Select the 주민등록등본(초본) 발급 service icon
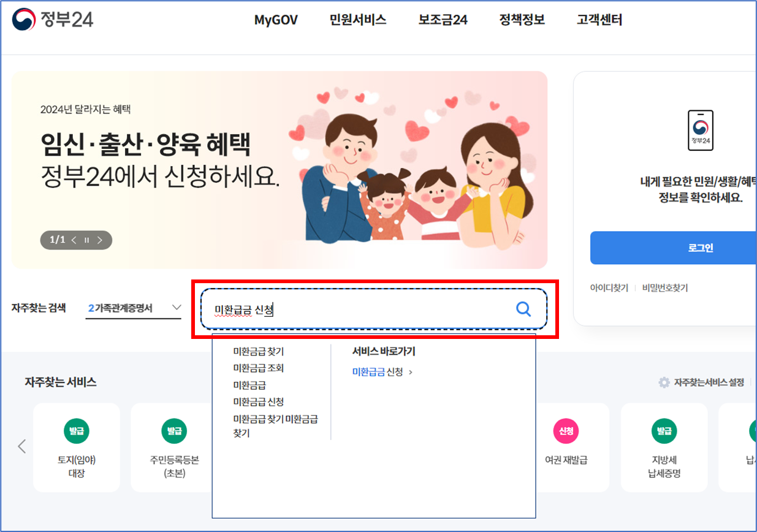This screenshot has width=757, height=532. click(x=173, y=431)
